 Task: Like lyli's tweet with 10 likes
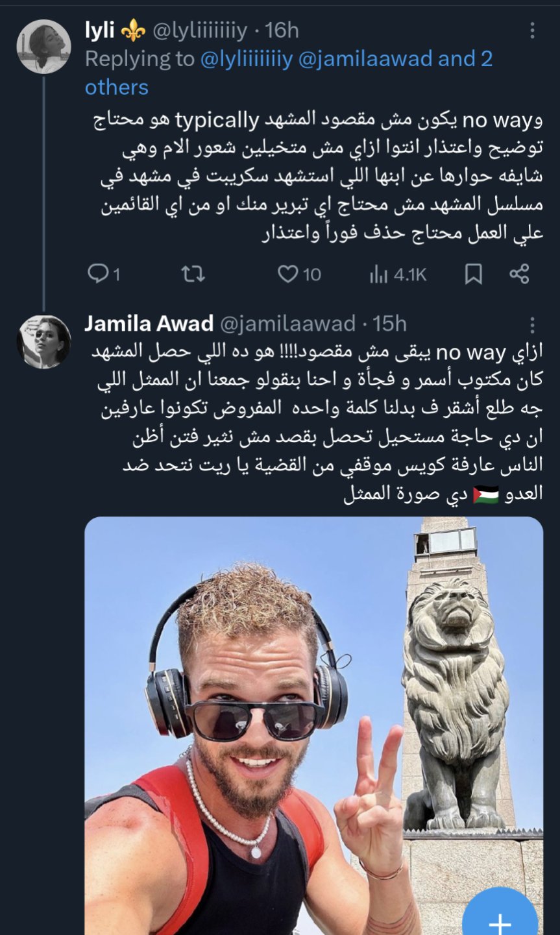click(x=299, y=274)
